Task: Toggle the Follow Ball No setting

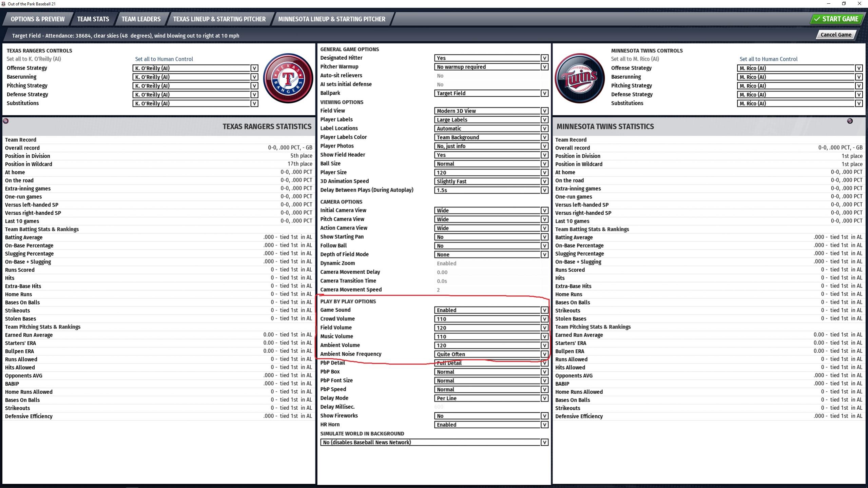Action: click(x=487, y=246)
